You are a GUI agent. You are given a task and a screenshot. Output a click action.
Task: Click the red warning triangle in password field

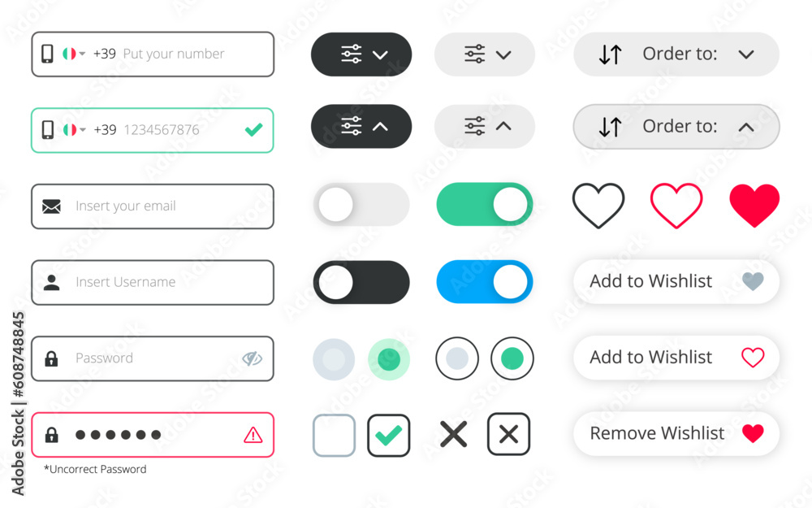point(253,435)
